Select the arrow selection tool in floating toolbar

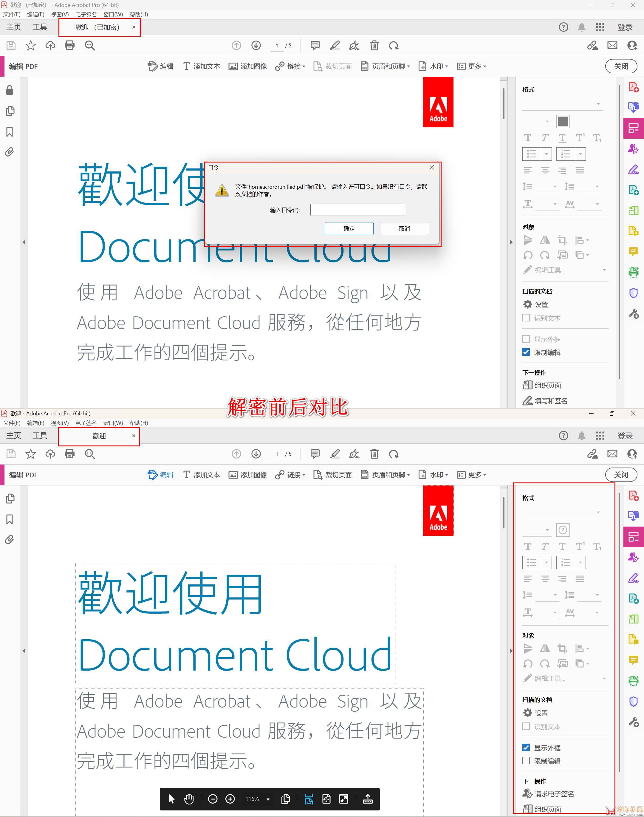pos(171,799)
